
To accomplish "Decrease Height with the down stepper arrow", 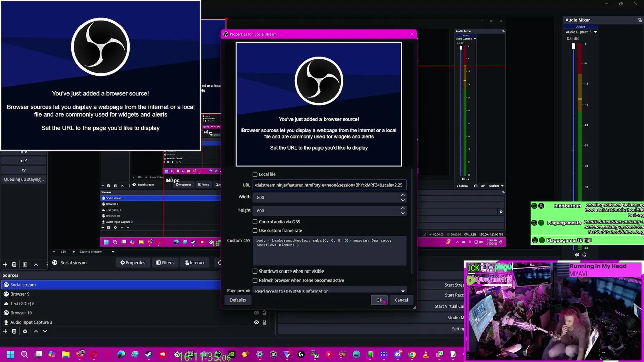I will pos(403,213).
